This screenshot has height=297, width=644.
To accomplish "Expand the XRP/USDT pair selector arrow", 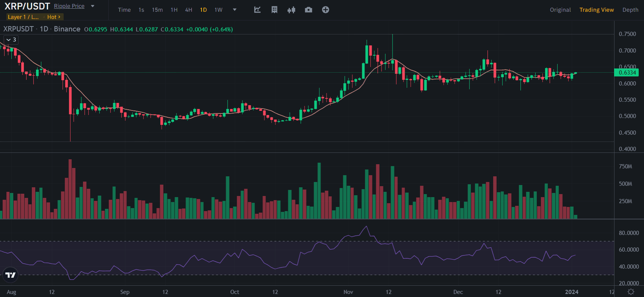I will [93, 6].
